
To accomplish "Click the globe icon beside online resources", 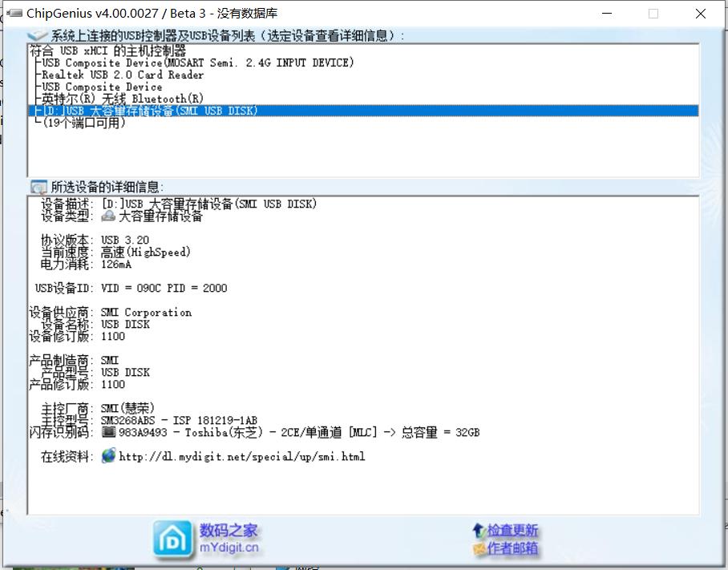I will (x=108, y=456).
